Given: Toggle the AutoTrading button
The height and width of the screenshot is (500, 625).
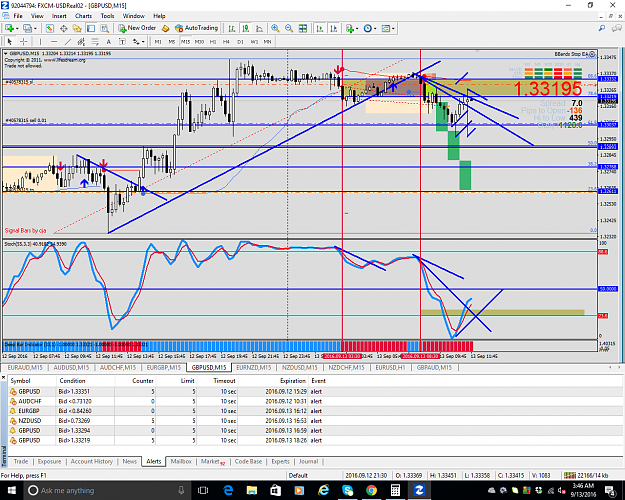Looking at the screenshot, I should pyautogui.click(x=197, y=28).
